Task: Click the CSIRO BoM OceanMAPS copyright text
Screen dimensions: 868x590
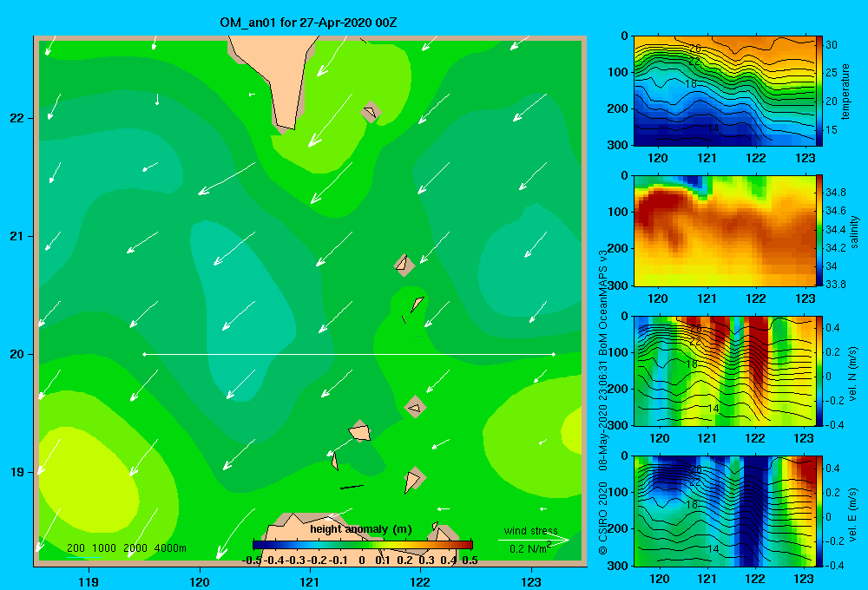Action: tap(603, 403)
